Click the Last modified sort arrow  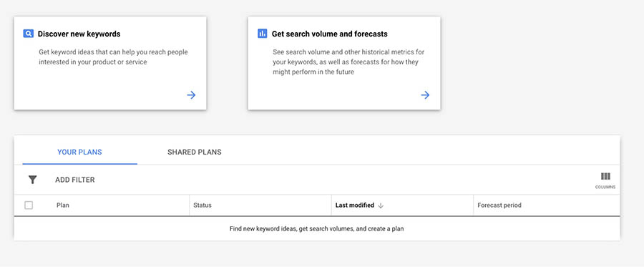click(381, 205)
